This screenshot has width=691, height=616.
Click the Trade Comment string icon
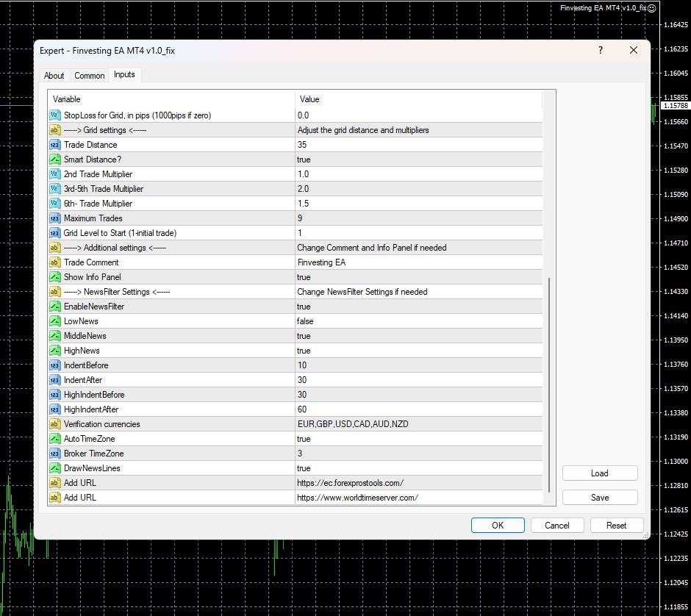[54, 262]
